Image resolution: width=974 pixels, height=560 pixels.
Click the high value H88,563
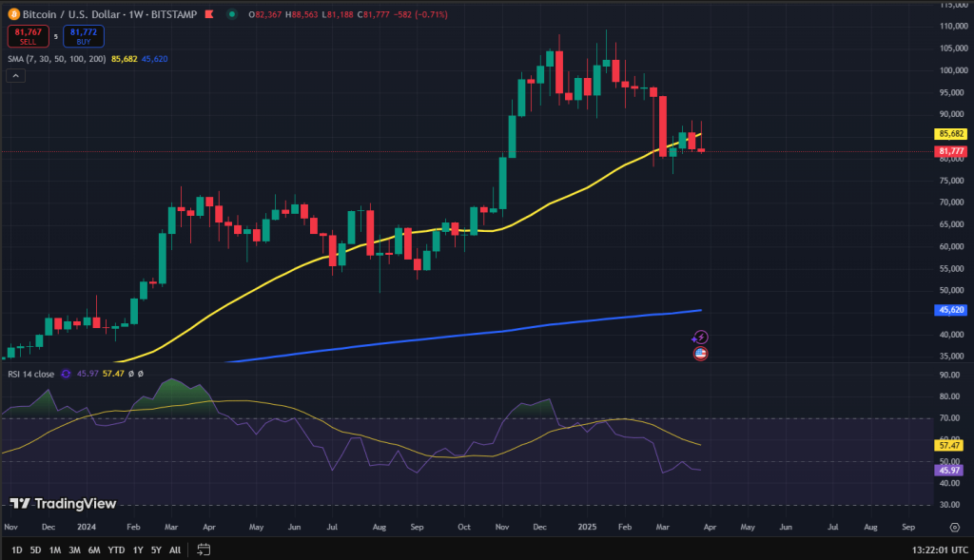[302, 14]
